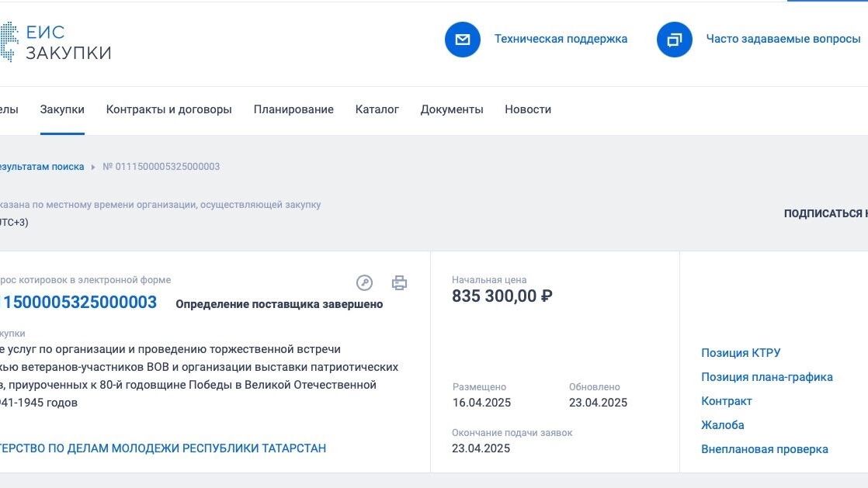Select the Планирование menu item
Image resolution: width=868 pixels, height=488 pixels.
(x=293, y=109)
